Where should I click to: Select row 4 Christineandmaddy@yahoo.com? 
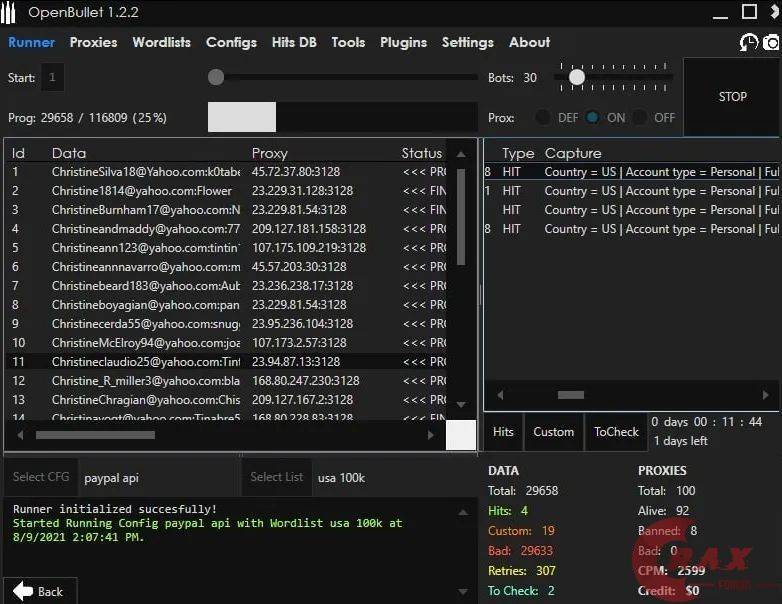(x=226, y=228)
